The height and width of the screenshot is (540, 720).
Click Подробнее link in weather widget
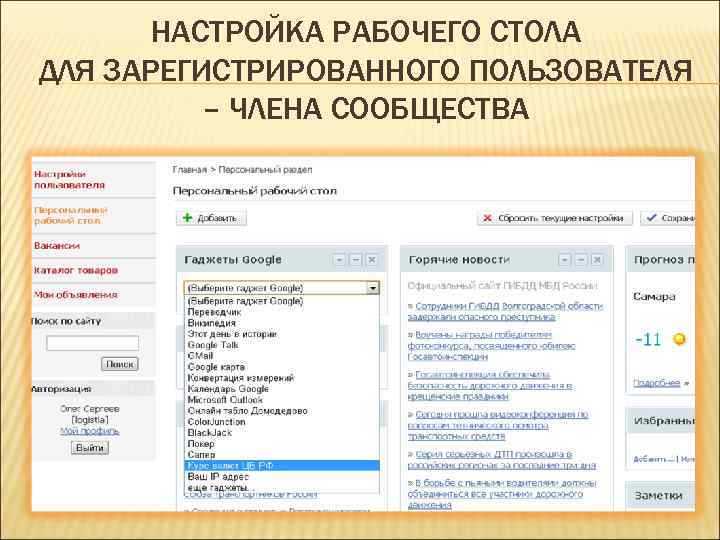pyautogui.click(x=657, y=383)
